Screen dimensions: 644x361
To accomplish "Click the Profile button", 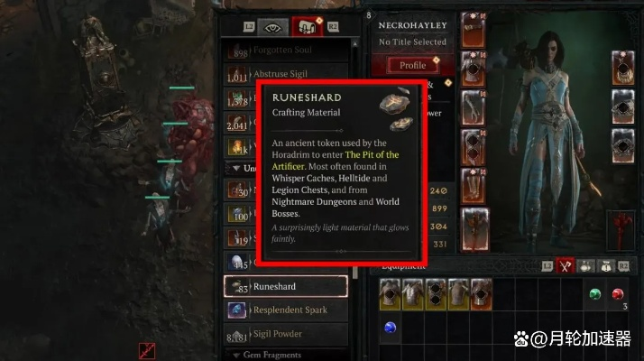I will 412,65.
